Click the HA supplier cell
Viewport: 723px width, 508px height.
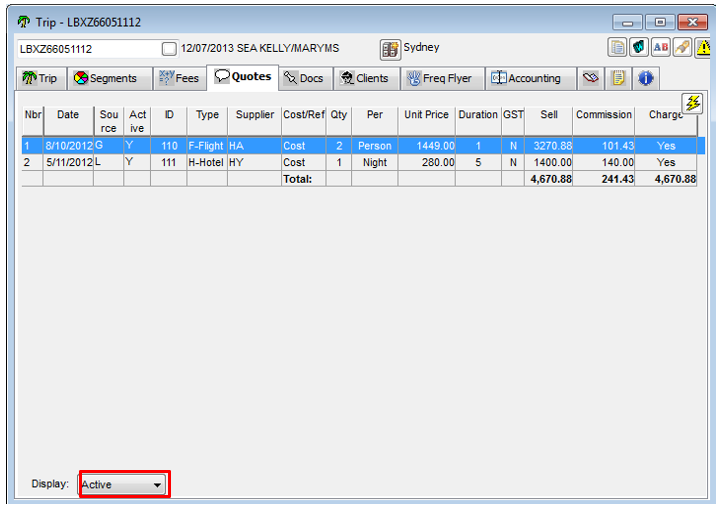255,146
